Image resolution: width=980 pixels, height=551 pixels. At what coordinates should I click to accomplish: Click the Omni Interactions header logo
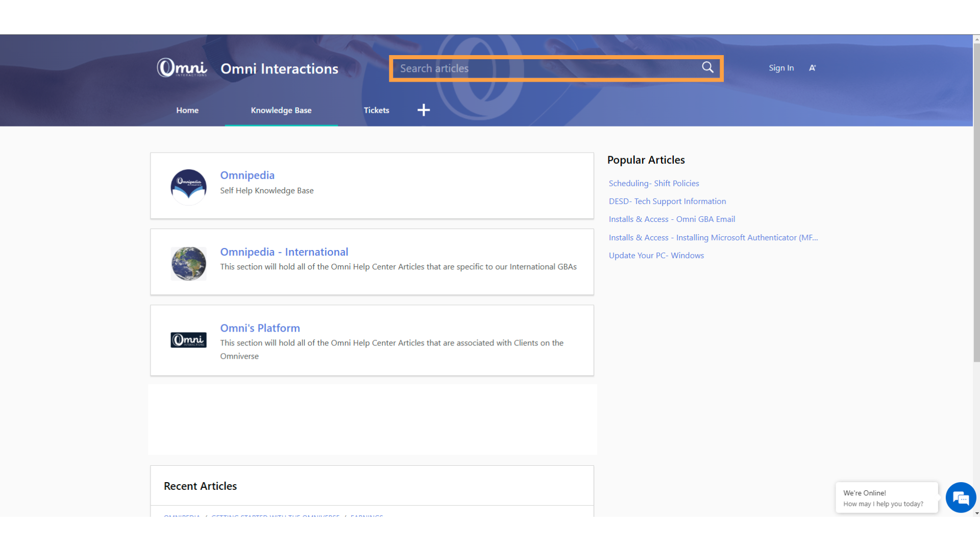coord(182,68)
